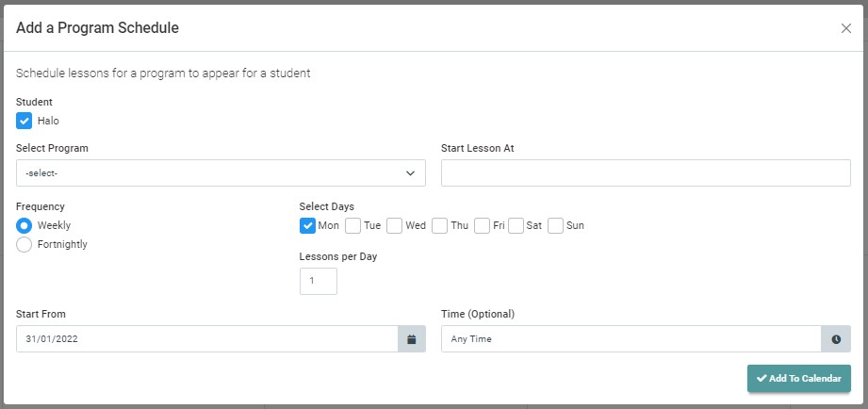Viewport: 868px width, 409px height.
Task: Click the Start From date field
Action: point(207,338)
